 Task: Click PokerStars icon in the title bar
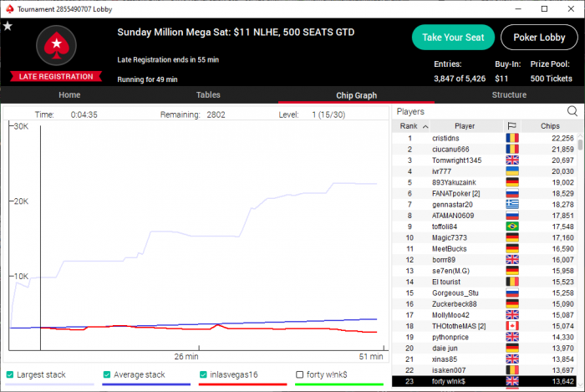pos(10,8)
